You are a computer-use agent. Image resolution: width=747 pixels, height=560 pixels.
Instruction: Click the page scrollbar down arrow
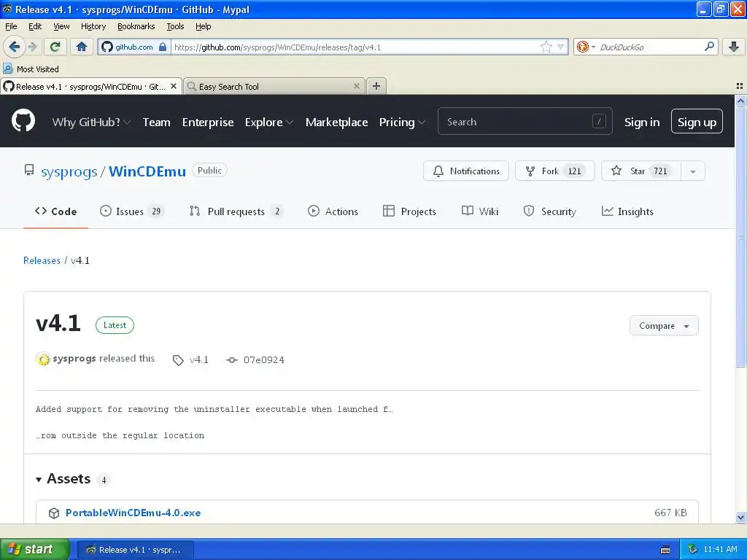(x=740, y=517)
